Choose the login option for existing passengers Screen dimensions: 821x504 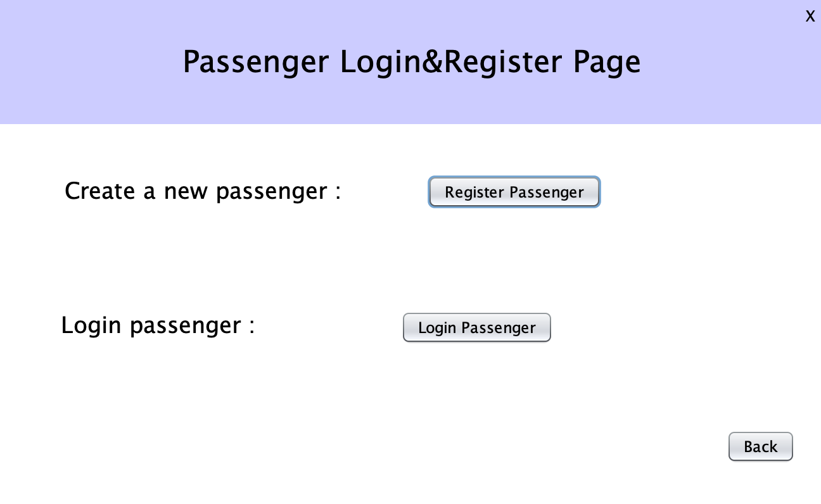[476, 327]
